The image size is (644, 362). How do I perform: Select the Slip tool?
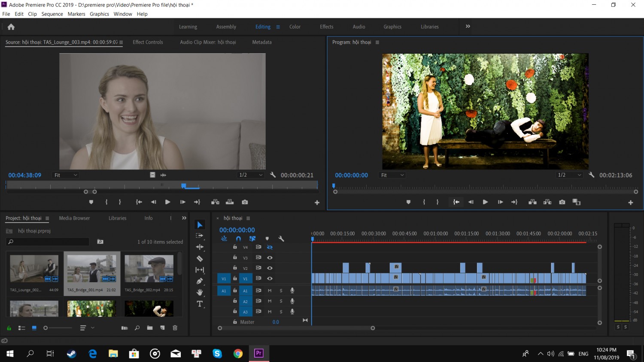coord(200,270)
